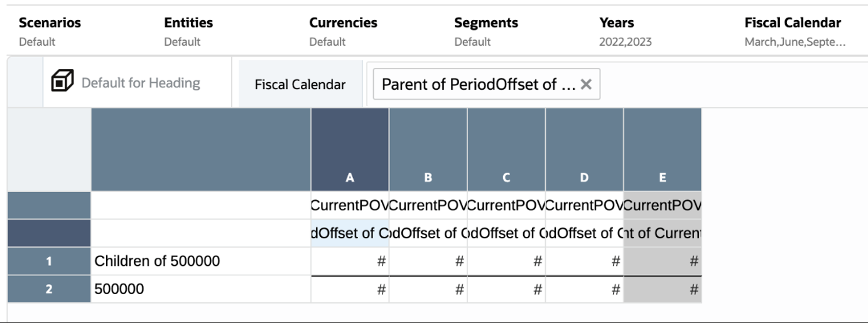This screenshot has width=868, height=323.
Task: Select column C header
Action: tap(506, 177)
